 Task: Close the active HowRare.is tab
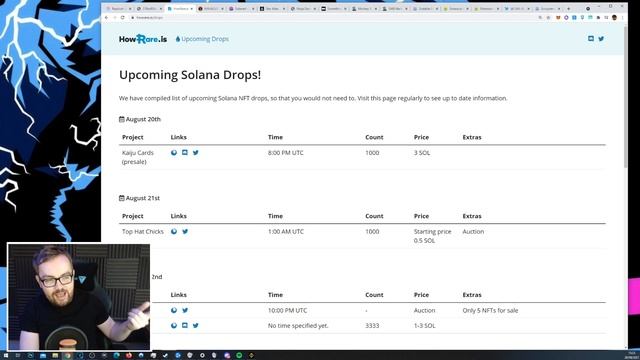[x=191, y=9]
